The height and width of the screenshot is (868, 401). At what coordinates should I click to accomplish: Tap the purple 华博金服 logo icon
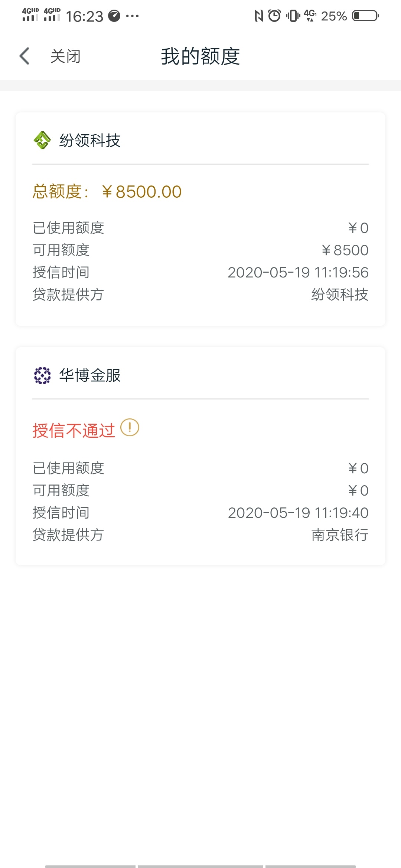point(42,375)
